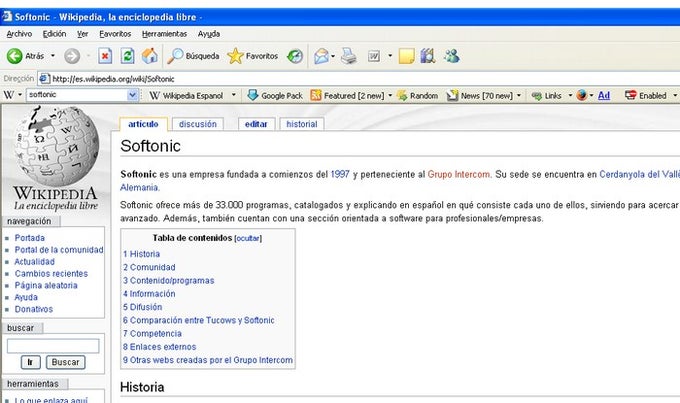Click the Ad link in toolbar
The height and width of the screenshot is (403, 680).
(604, 95)
